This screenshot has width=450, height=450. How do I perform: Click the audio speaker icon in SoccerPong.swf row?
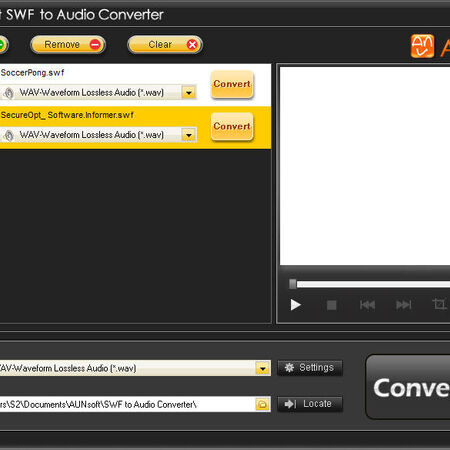9,93
